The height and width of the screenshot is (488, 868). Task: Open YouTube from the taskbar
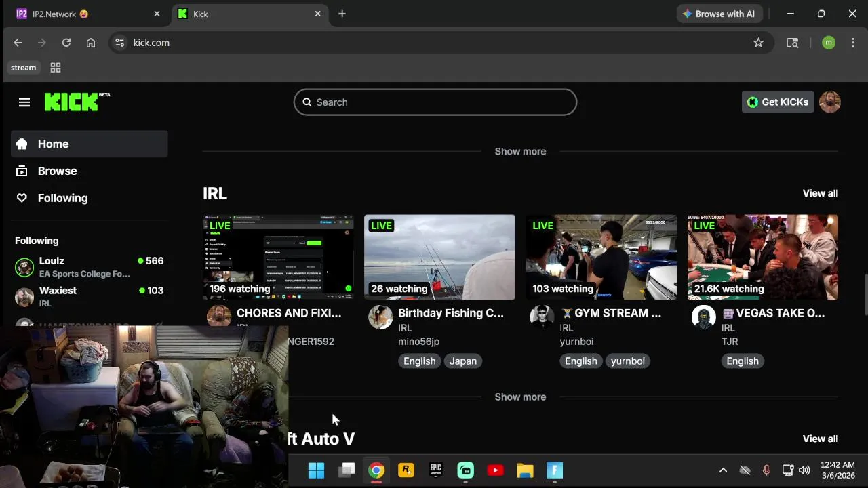click(x=495, y=470)
